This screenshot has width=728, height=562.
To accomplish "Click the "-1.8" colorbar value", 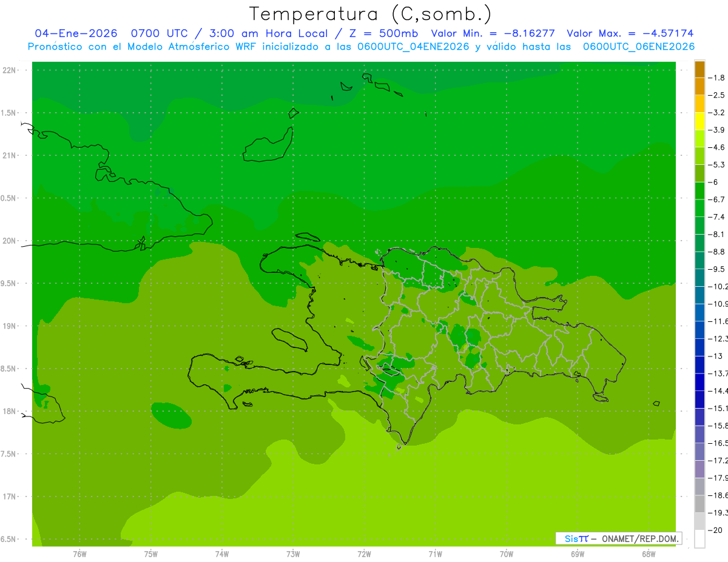I will coord(717,78).
